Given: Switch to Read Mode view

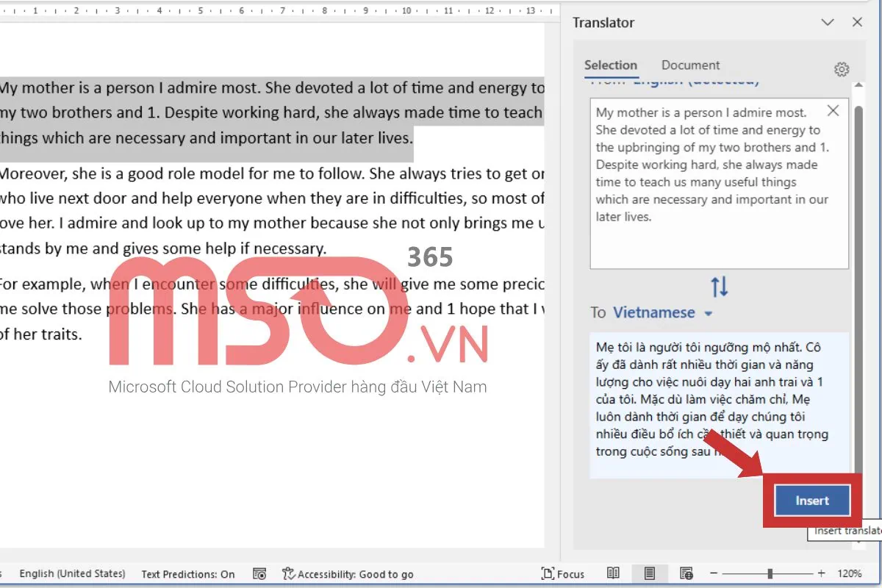Looking at the screenshot, I should (x=613, y=574).
